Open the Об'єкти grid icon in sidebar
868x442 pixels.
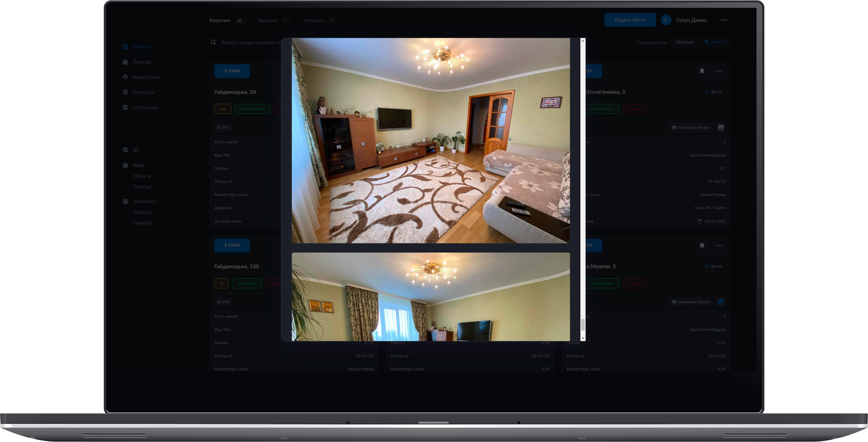(x=125, y=47)
